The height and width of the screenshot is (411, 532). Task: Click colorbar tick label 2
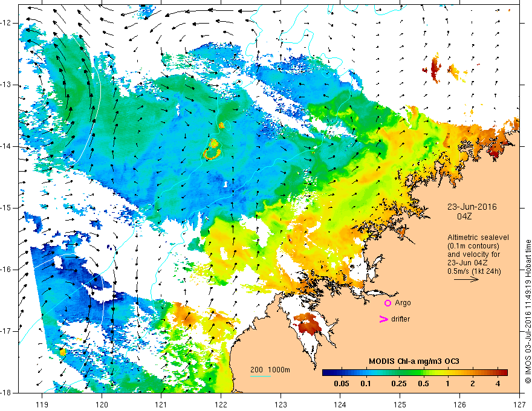coord(473,384)
